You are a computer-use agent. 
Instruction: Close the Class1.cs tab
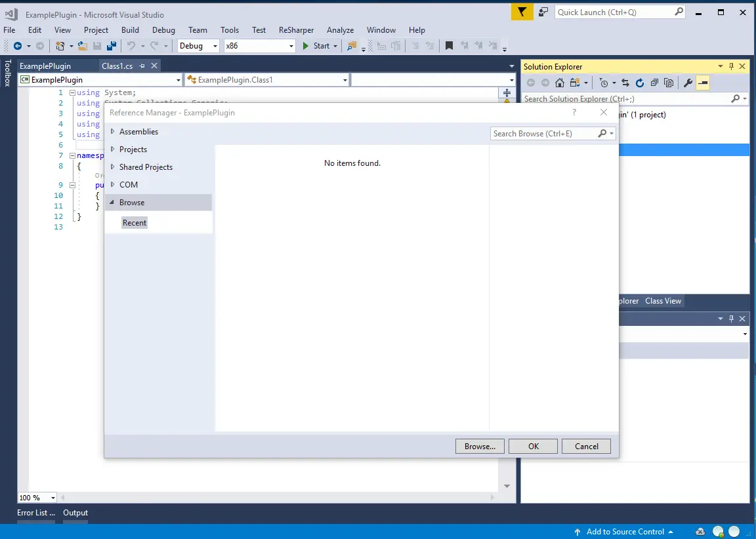click(154, 66)
